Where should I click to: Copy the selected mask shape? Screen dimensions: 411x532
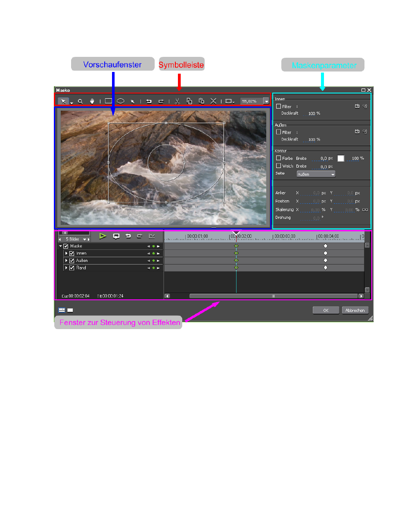[189, 101]
